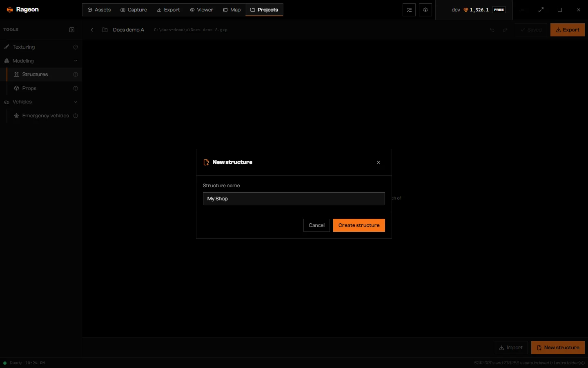Open the Export tab in top navigation

pos(168,10)
